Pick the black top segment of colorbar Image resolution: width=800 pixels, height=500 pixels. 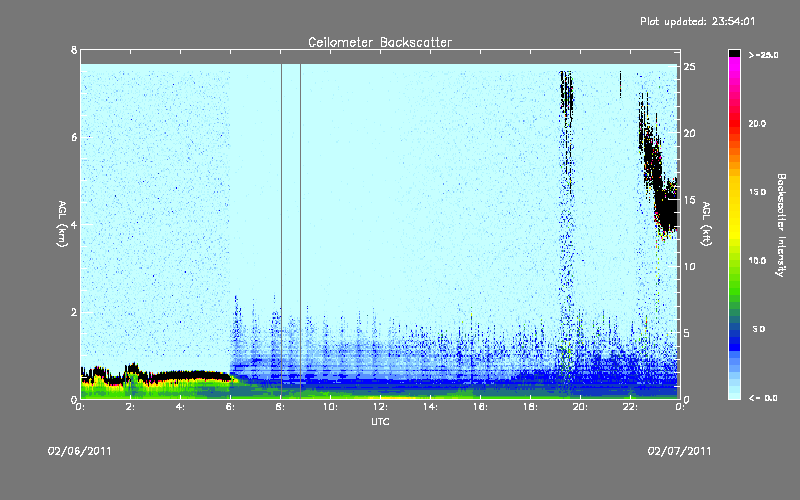734,53
